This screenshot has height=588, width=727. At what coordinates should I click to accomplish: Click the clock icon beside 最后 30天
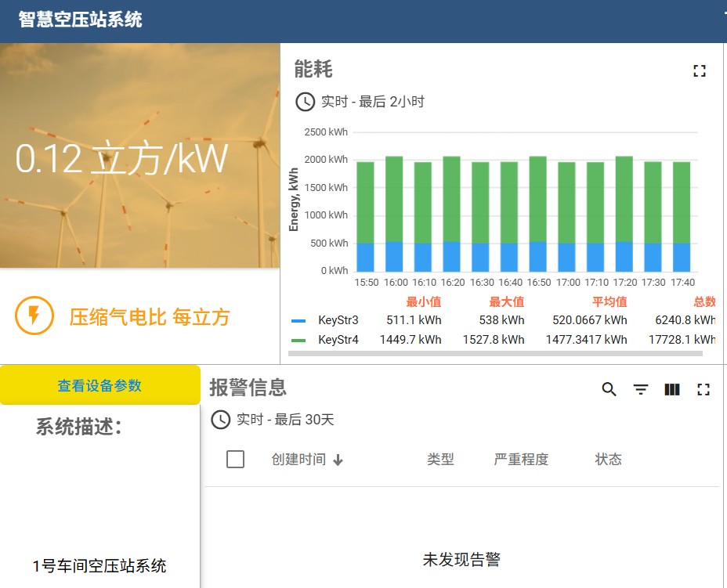tap(221, 420)
